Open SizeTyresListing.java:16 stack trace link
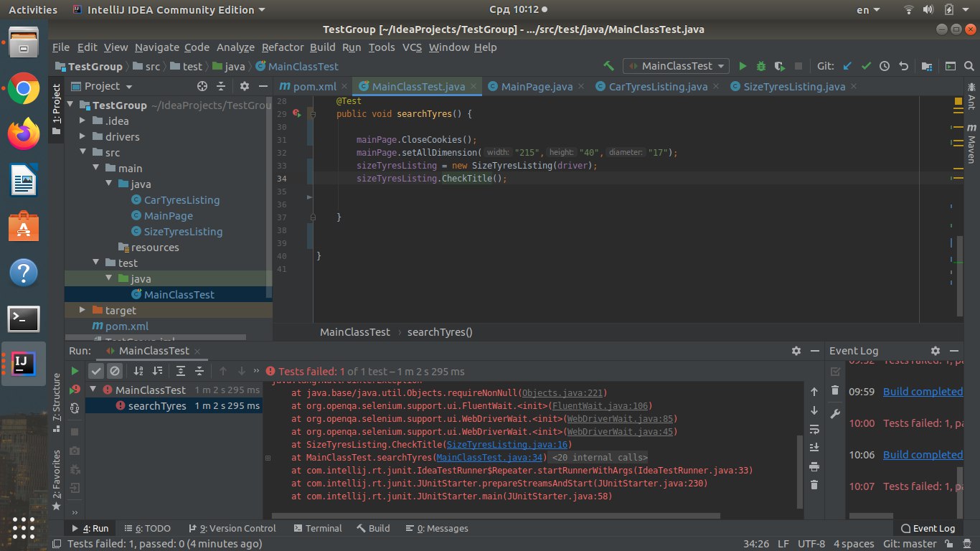980x551 pixels. (509, 445)
